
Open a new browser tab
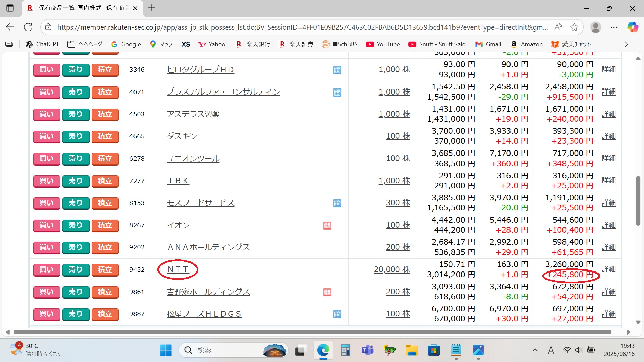click(x=152, y=8)
